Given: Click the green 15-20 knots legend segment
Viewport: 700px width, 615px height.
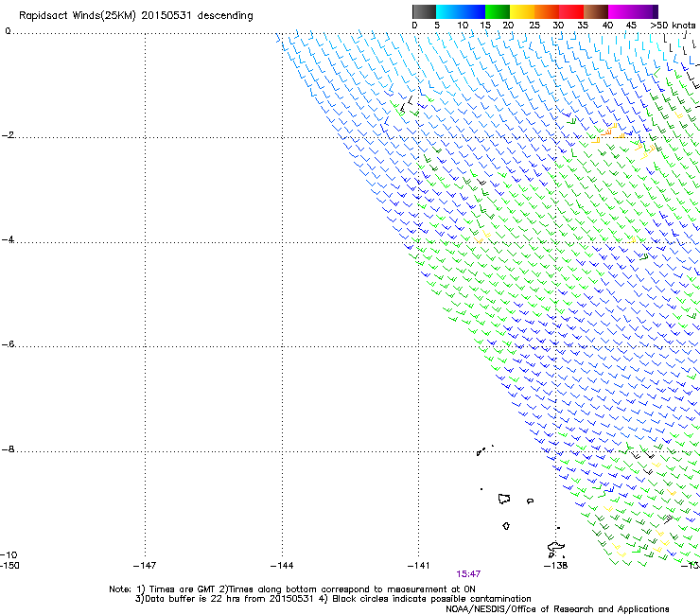Looking at the screenshot, I should click(498, 11).
